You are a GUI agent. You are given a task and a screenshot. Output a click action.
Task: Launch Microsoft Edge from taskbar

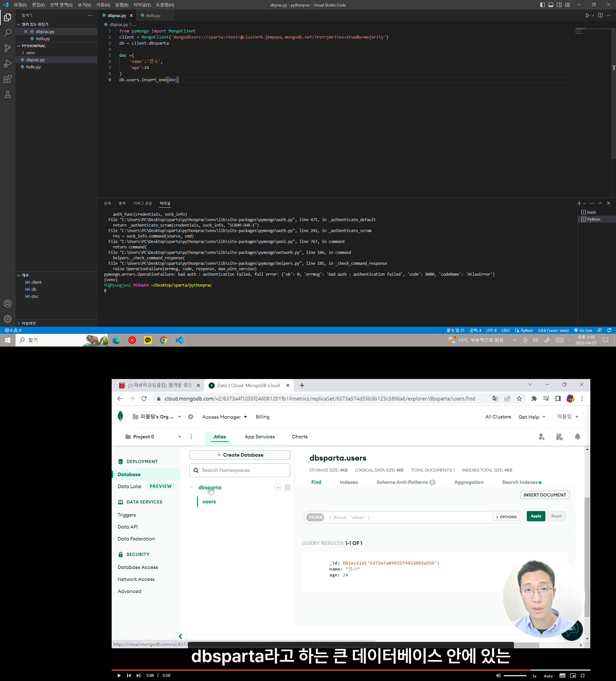pyautogui.click(x=116, y=340)
